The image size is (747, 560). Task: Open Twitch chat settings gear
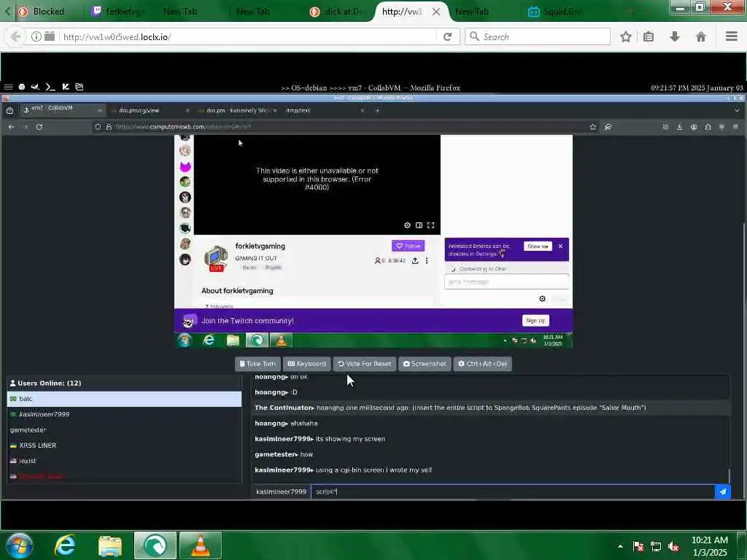542,298
